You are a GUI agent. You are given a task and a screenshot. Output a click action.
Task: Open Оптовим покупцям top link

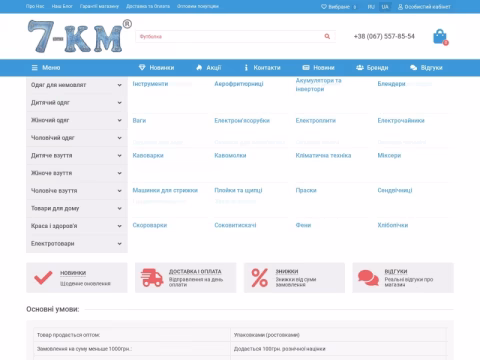click(198, 6)
